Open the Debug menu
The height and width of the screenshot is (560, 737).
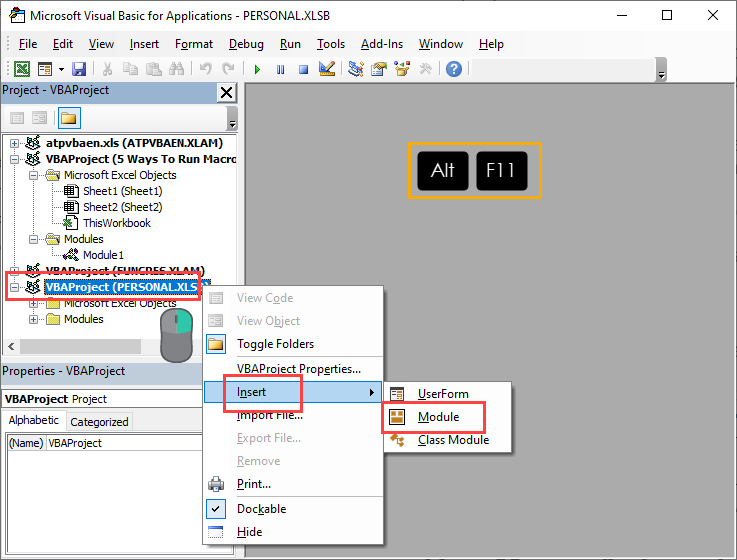246,44
